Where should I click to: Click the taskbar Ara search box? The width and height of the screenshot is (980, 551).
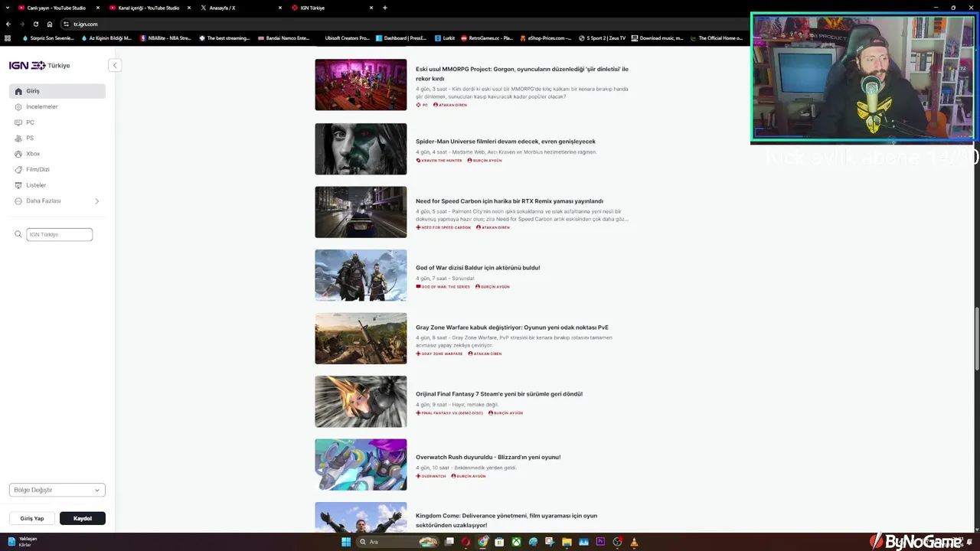click(398, 542)
